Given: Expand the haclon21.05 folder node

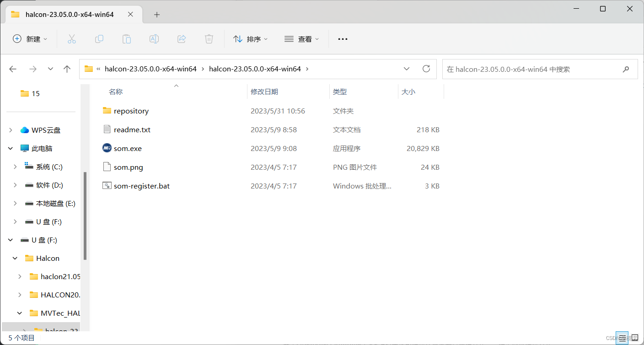Looking at the screenshot, I should pyautogui.click(x=20, y=276).
